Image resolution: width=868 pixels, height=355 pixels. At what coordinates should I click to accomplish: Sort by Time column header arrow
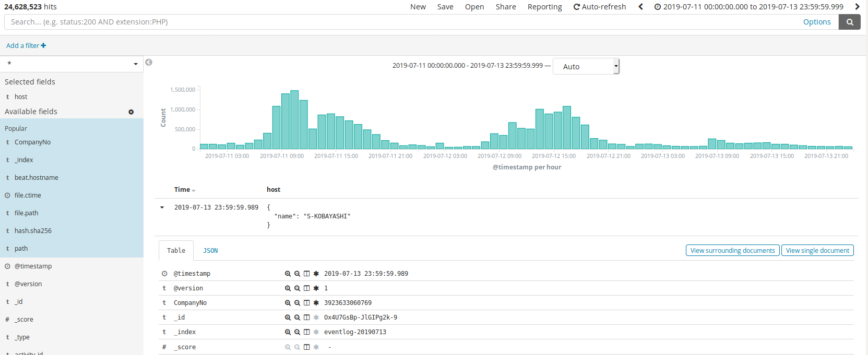[194, 190]
